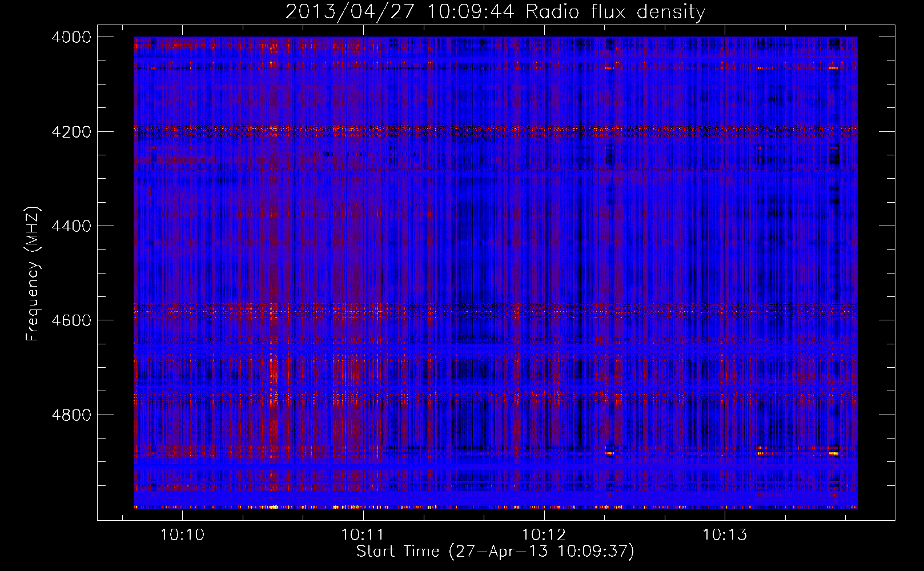Image resolution: width=924 pixels, height=571 pixels.
Task: Click the 10:13 time tick label
Action: (725, 535)
